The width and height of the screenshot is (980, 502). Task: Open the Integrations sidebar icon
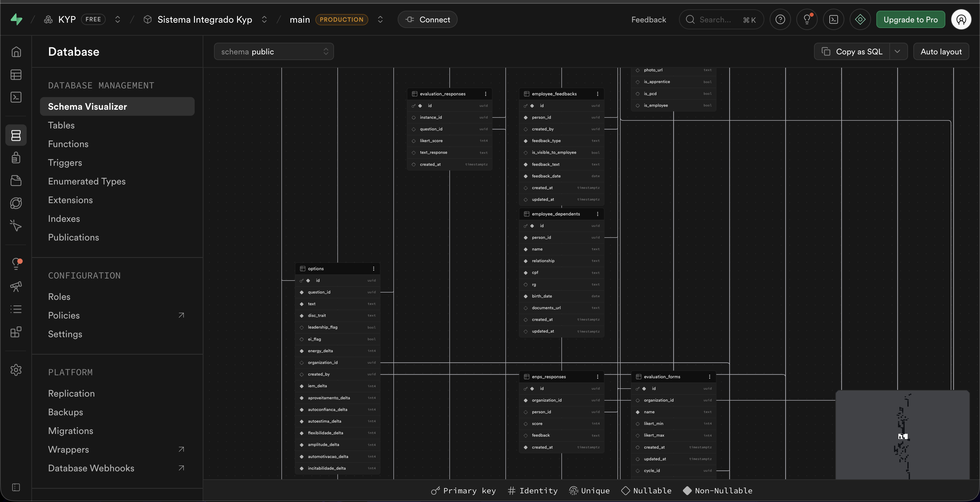pos(16,332)
